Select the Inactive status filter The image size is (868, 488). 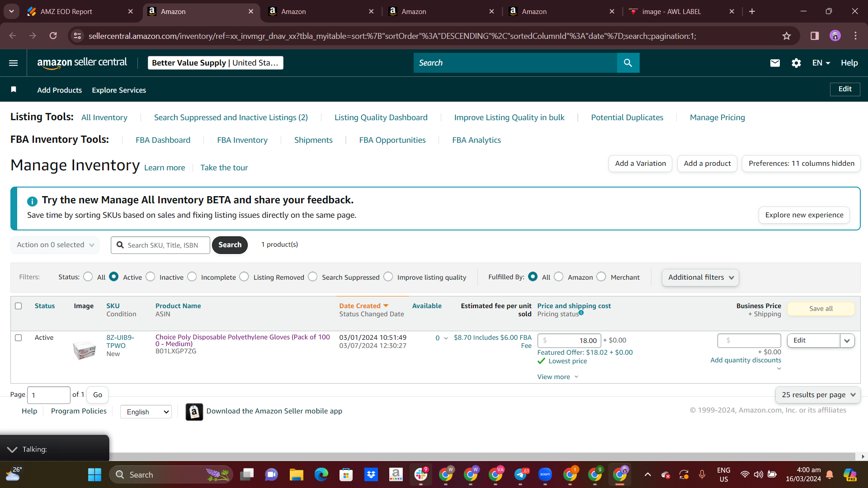coord(151,277)
